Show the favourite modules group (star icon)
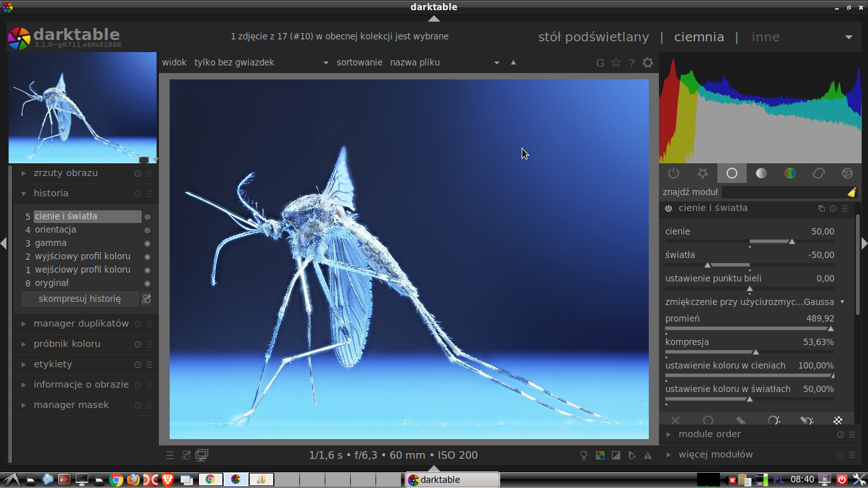 tap(702, 173)
